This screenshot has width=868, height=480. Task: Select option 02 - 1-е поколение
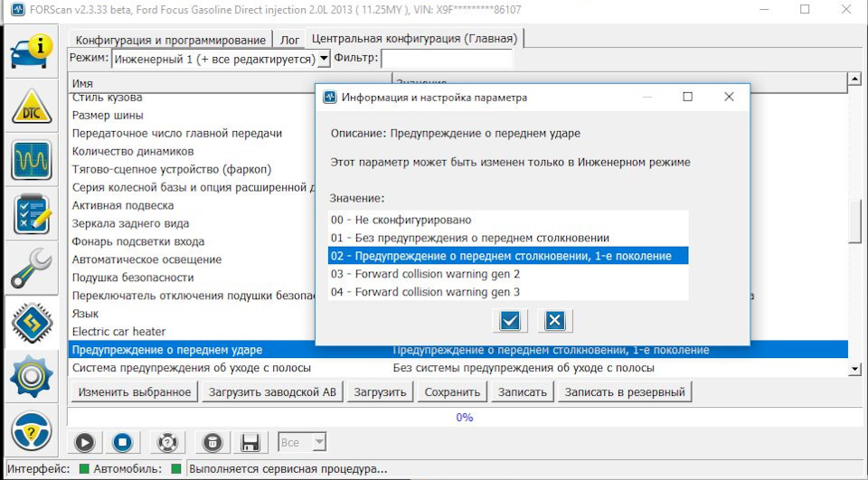(x=508, y=256)
